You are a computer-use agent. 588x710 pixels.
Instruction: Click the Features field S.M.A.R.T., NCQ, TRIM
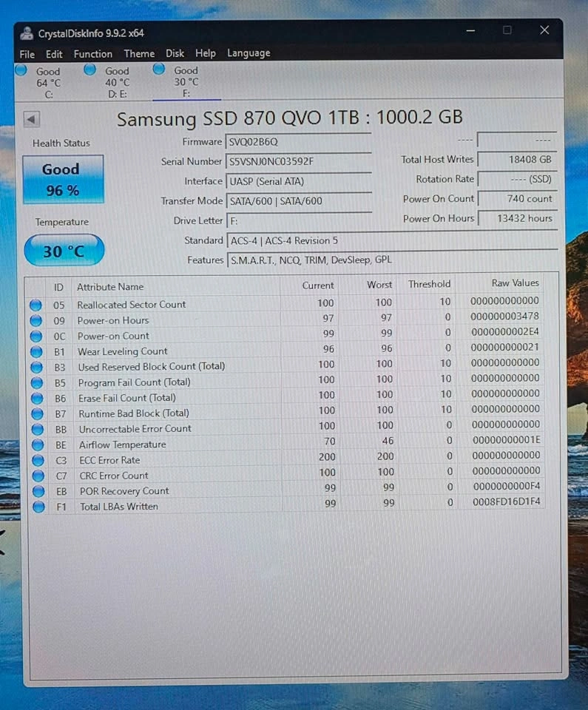click(392, 260)
